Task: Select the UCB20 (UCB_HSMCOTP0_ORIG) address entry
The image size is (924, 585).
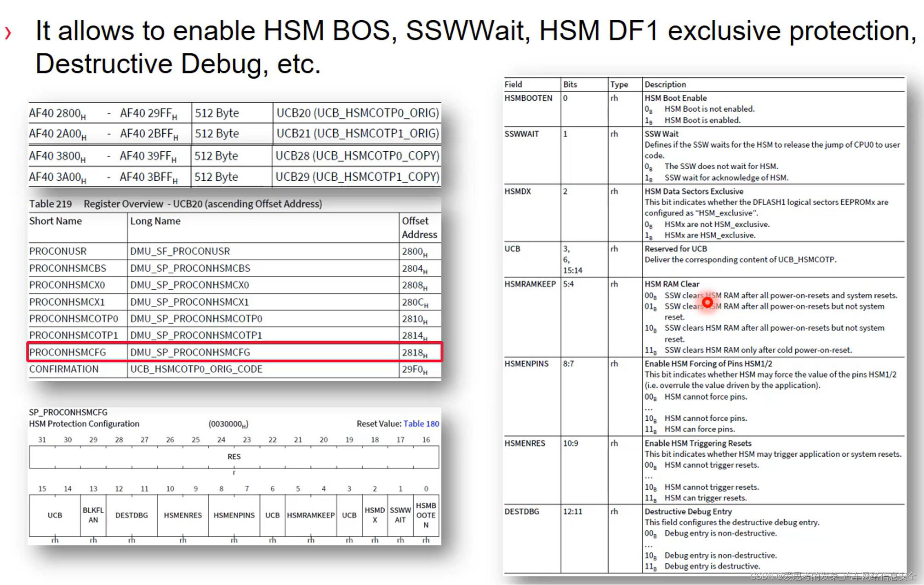Action: point(357,113)
